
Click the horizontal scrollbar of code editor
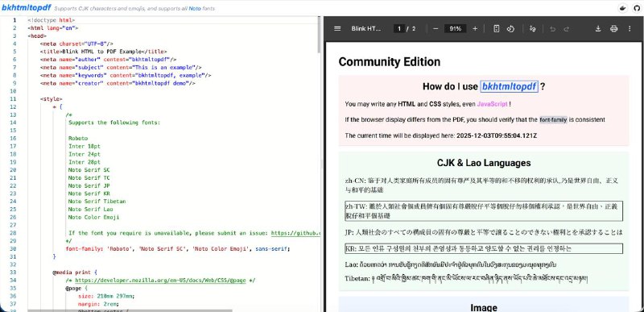point(130,310)
